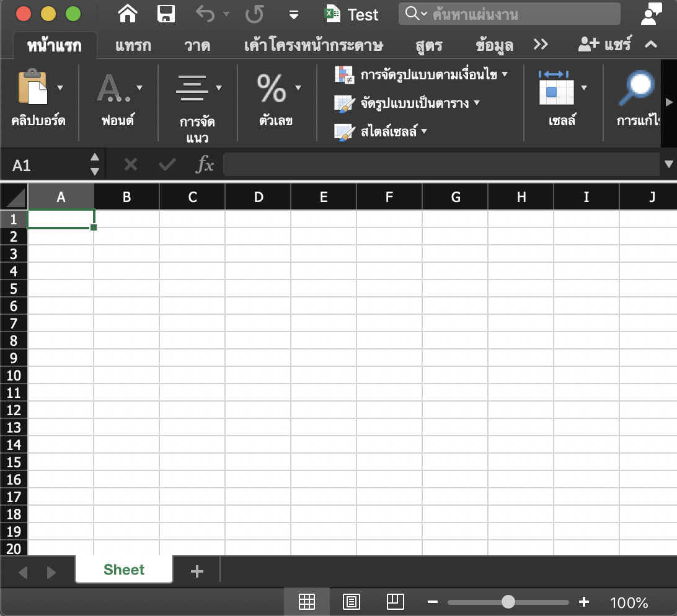Undo the last action
677x616 pixels.
pos(205,14)
